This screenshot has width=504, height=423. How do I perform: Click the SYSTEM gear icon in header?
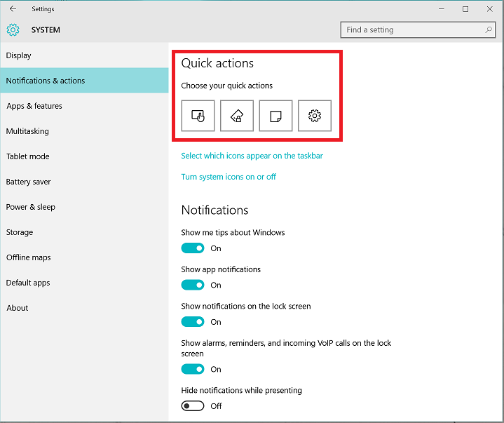[x=13, y=30]
